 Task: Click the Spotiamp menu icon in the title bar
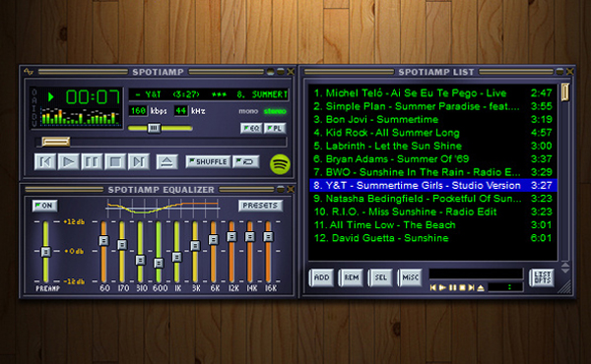pos(29,71)
